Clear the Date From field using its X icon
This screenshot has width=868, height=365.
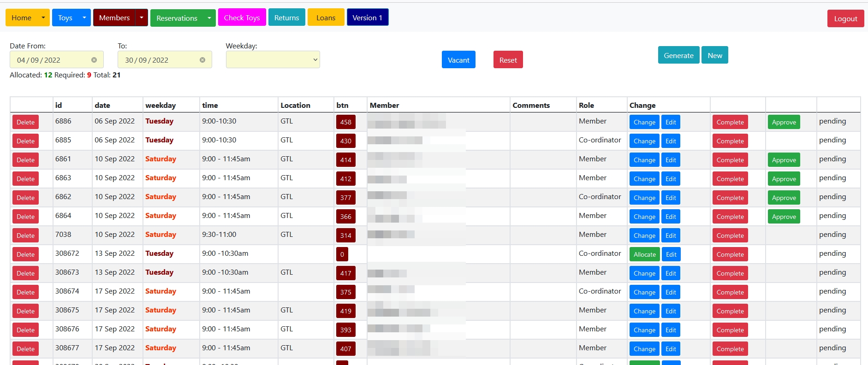click(x=94, y=60)
